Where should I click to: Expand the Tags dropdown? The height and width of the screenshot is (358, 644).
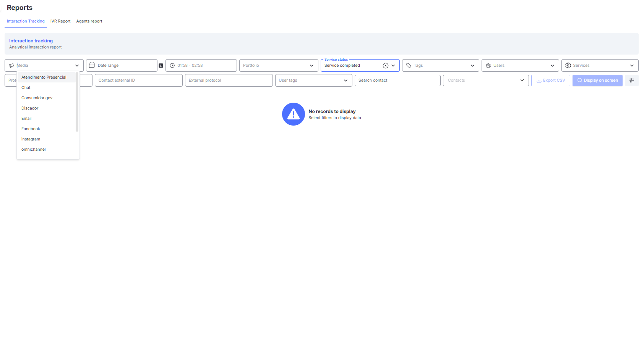pyautogui.click(x=472, y=66)
